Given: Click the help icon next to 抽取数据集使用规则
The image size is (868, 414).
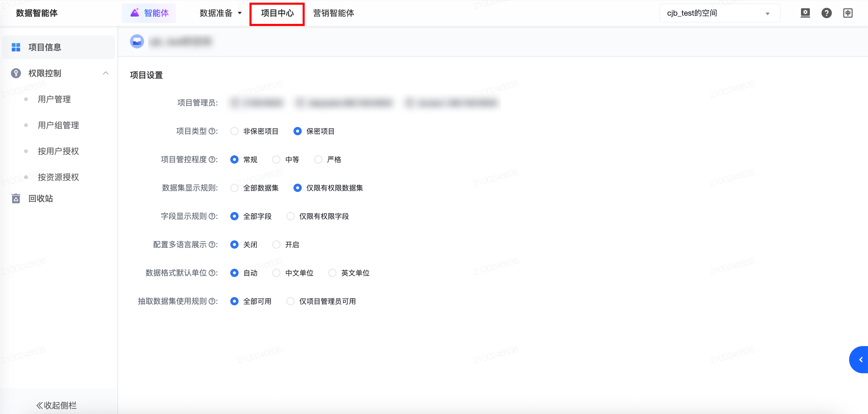Looking at the screenshot, I should [x=212, y=301].
